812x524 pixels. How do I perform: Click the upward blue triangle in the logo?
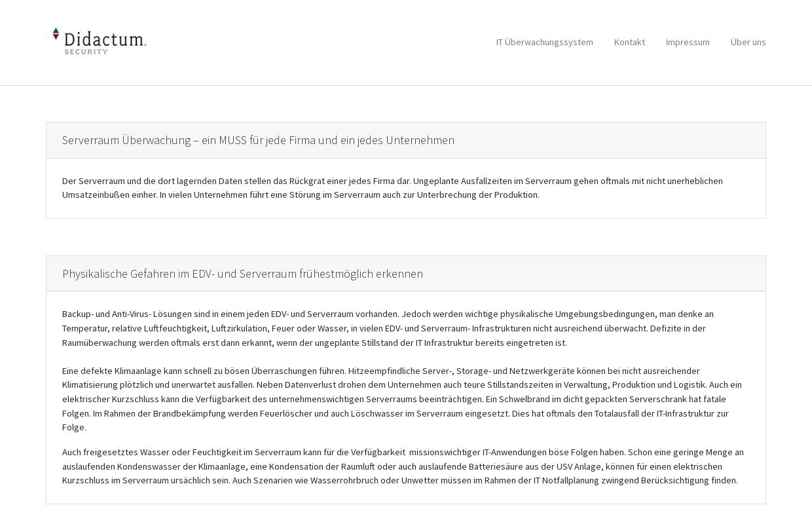click(x=56, y=31)
